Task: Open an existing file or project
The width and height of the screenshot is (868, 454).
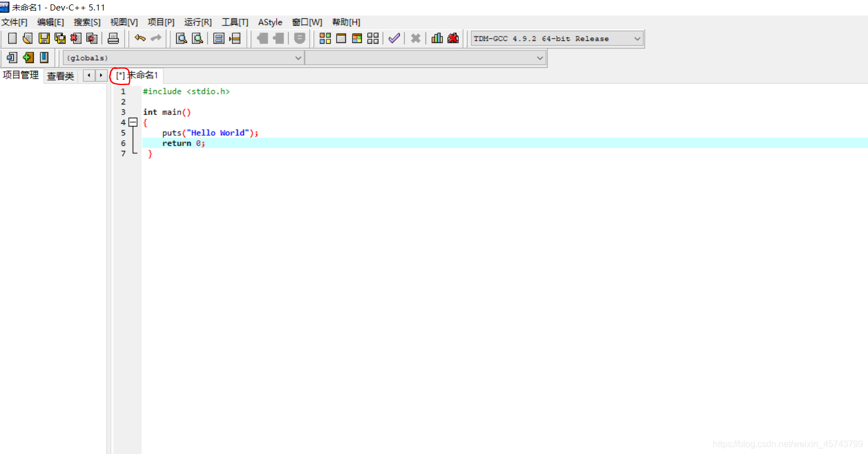Action: (x=28, y=38)
